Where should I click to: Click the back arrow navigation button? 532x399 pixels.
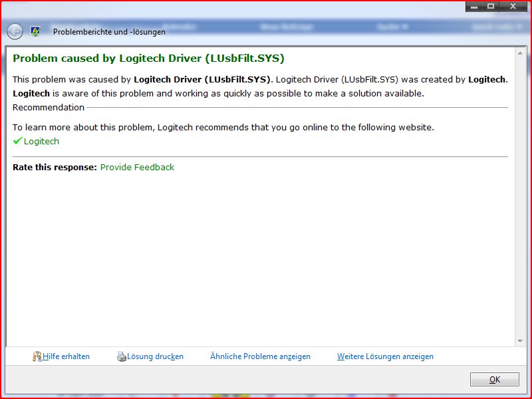[x=15, y=31]
